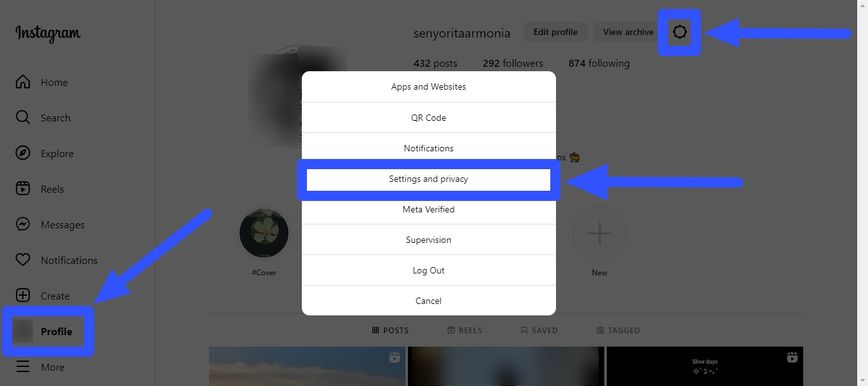Open Reels from the sidebar
This screenshot has width=868, height=386.
23,188
